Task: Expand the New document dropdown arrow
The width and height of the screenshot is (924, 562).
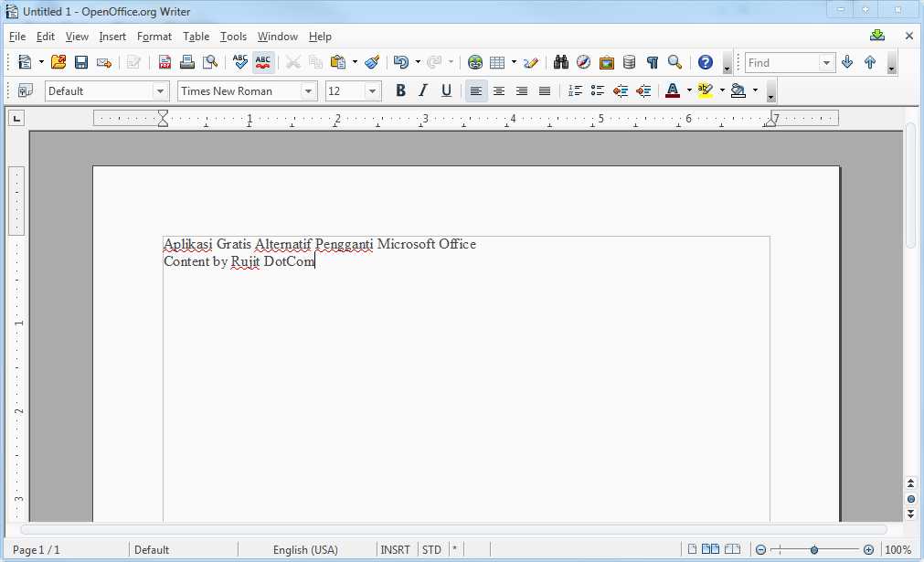Action: tap(41, 62)
